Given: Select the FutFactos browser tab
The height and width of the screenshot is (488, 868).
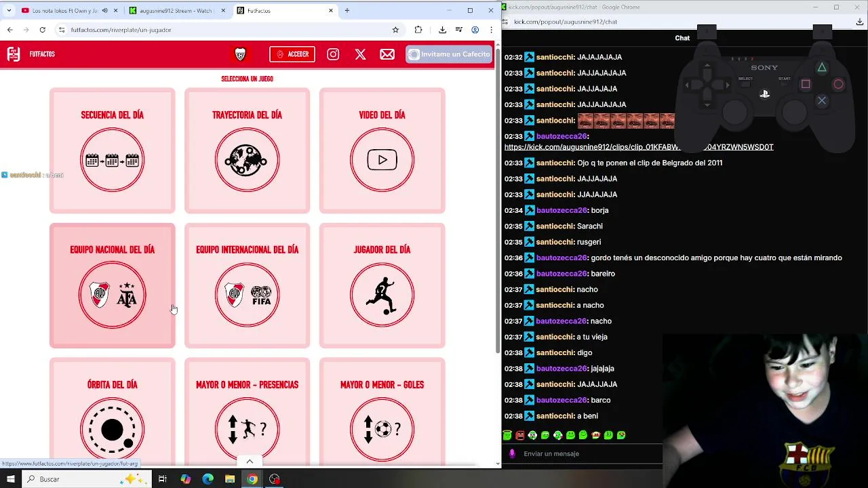Looking at the screenshot, I should 285,11.
